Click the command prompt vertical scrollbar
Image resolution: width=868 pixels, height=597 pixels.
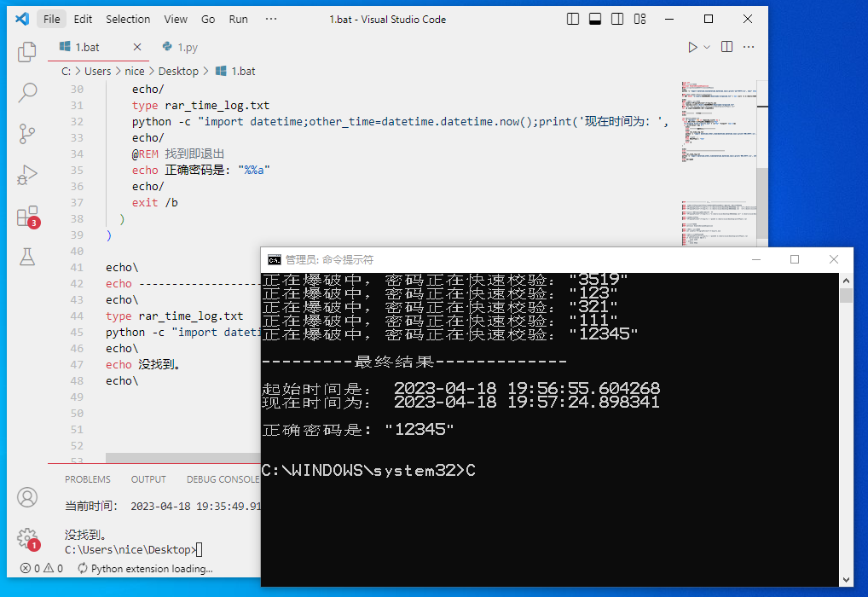tap(846, 426)
